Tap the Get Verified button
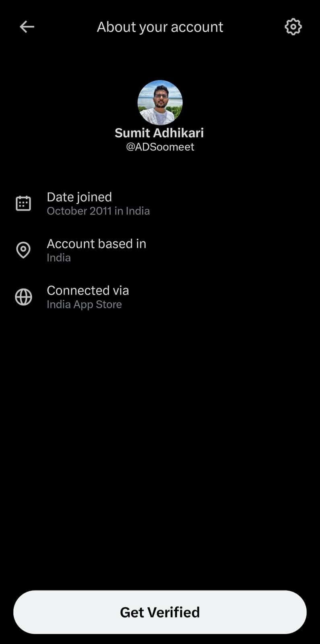The image size is (320, 644). 160,612
